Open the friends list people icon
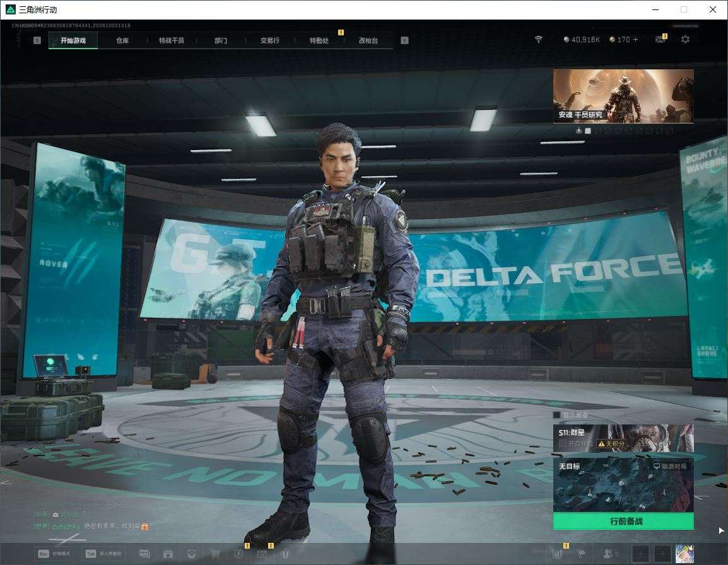Image resolution: width=728 pixels, height=565 pixels. pos(608,554)
